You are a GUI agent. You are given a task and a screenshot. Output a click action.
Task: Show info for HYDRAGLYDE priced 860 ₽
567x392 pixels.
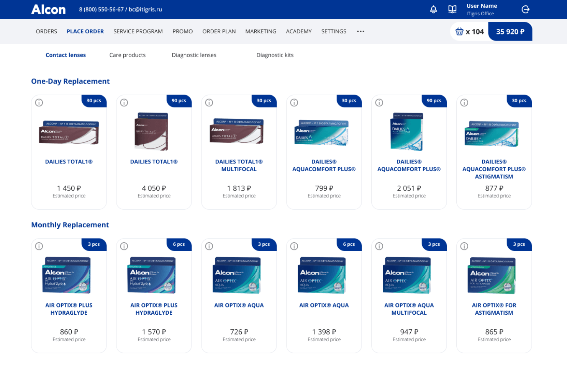pos(39,246)
